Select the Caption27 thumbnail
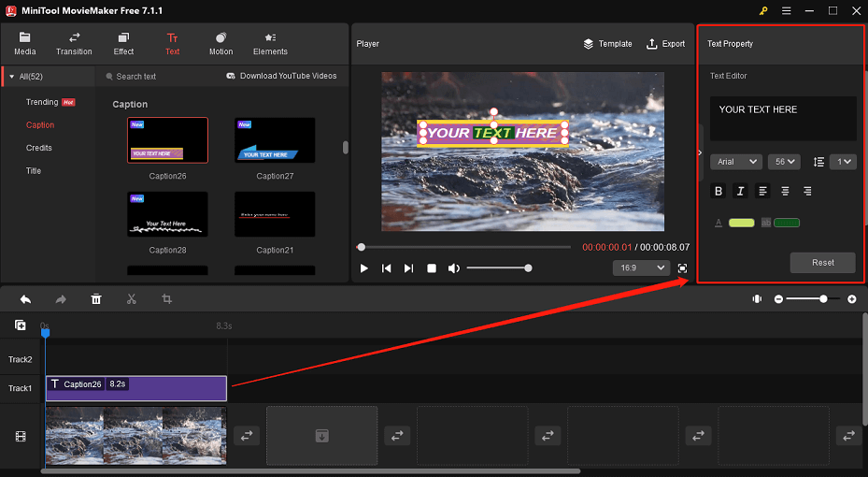This screenshot has width=868, height=477. pyautogui.click(x=275, y=140)
